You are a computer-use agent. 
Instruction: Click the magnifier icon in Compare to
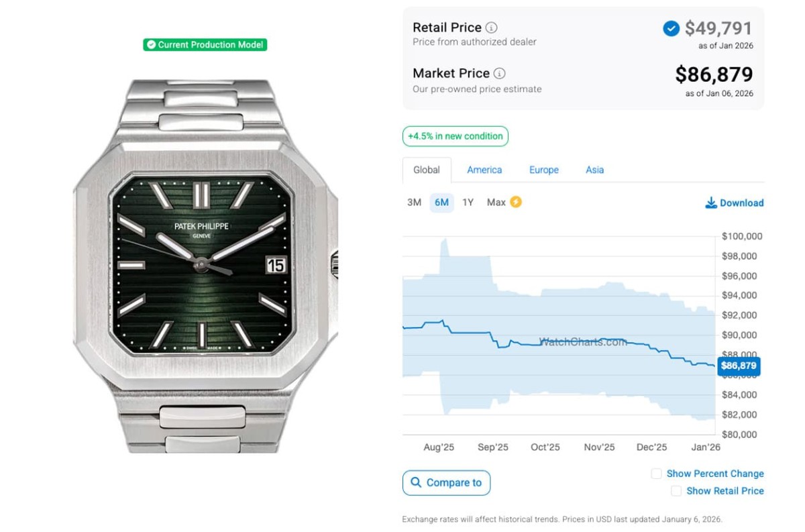tap(416, 482)
